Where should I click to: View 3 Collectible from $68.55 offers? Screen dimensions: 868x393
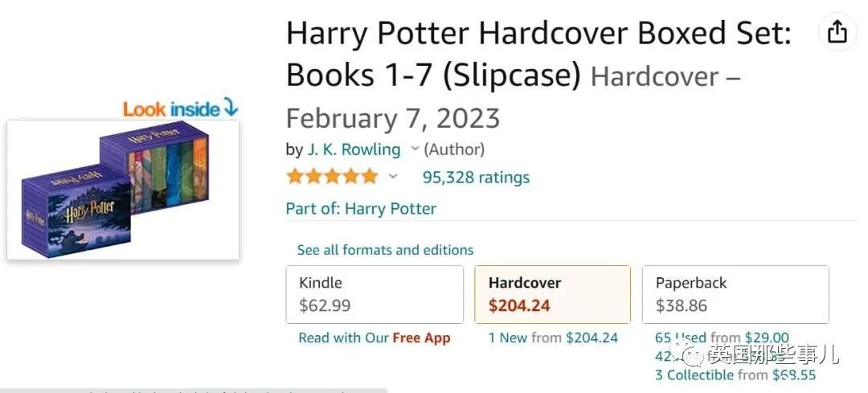pos(735,375)
